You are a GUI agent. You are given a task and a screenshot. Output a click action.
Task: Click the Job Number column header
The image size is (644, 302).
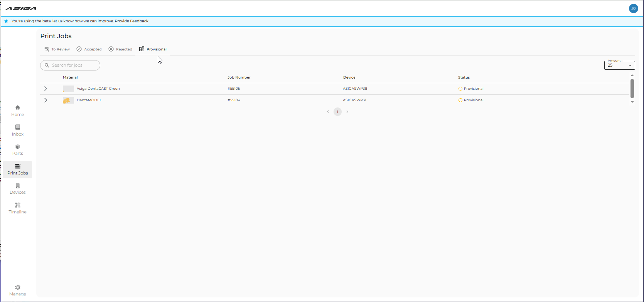(239, 77)
